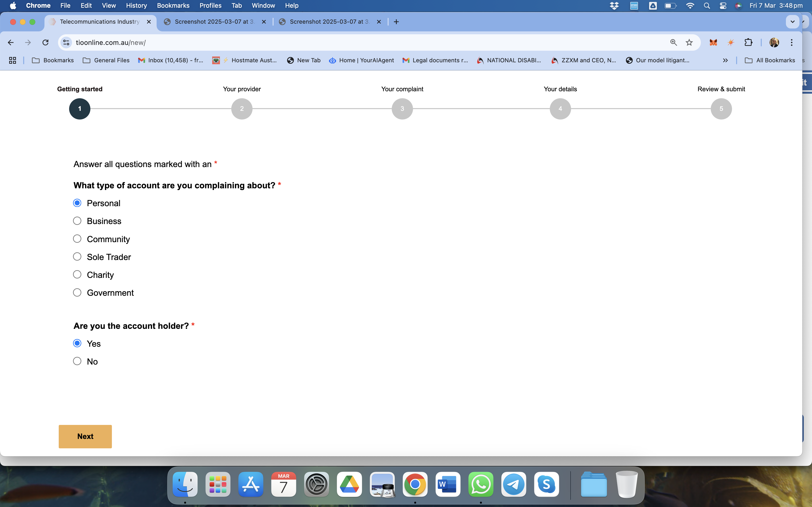812x507 pixels.
Task: Open the Extensions puzzle icon
Action: pos(748,42)
